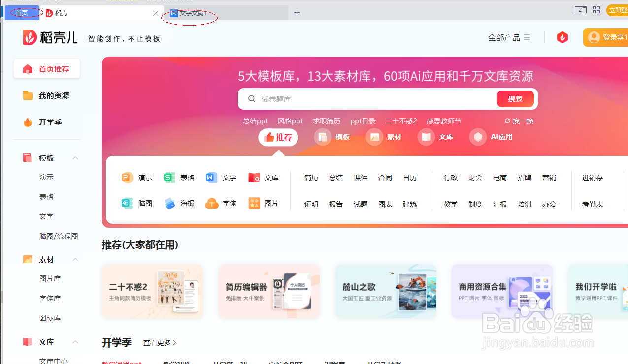Click the 培训 category link

tap(525, 204)
